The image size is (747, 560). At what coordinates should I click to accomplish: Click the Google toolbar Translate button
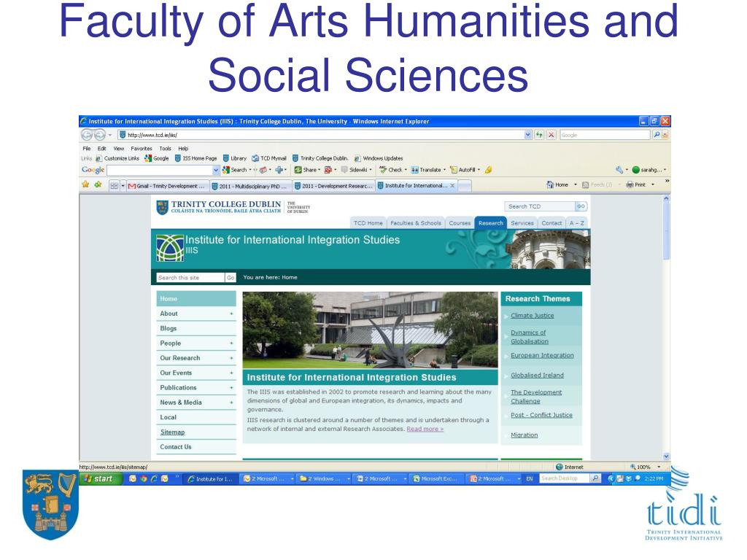427,170
